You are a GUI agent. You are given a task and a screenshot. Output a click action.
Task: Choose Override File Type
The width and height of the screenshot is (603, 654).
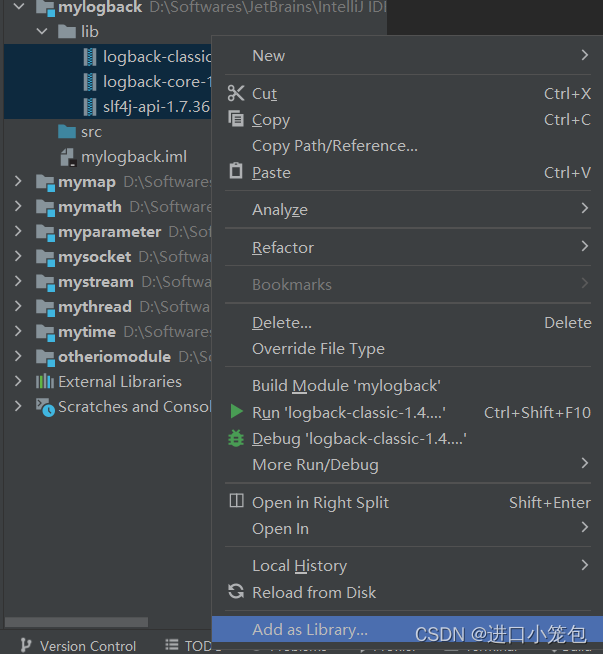[x=407, y=348]
